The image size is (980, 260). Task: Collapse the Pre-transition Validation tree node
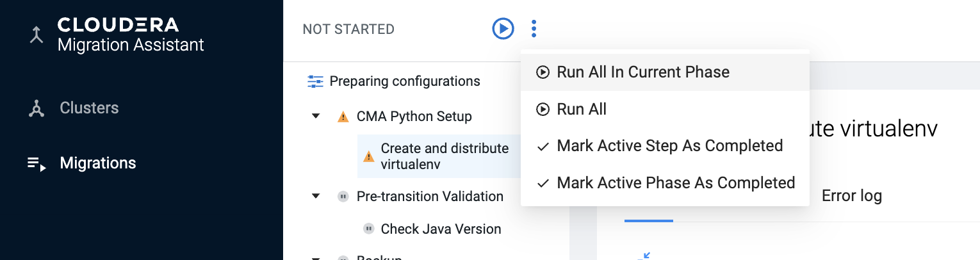[x=316, y=197]
